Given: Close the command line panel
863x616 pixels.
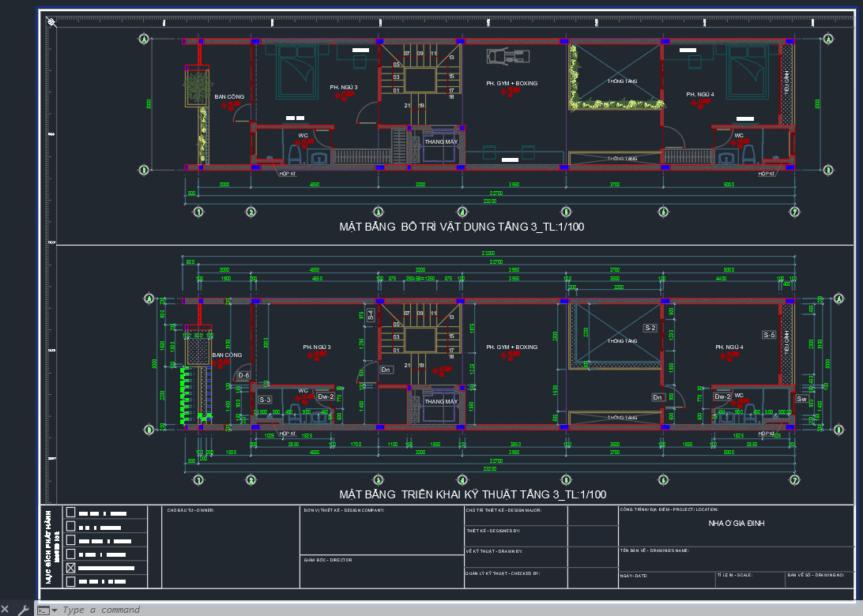Looking at the screenshot, I should pyautogui.click(x=6, y=609).
